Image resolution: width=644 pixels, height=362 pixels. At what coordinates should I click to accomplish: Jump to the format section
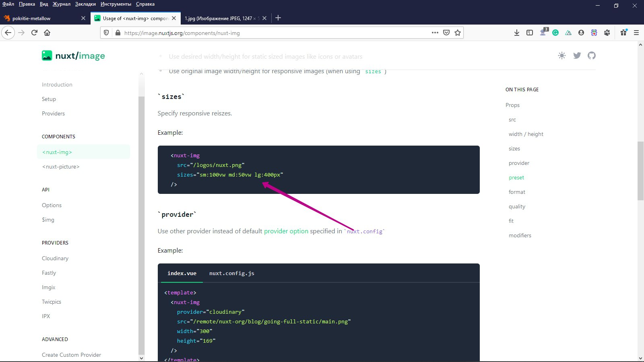(517, 192)
